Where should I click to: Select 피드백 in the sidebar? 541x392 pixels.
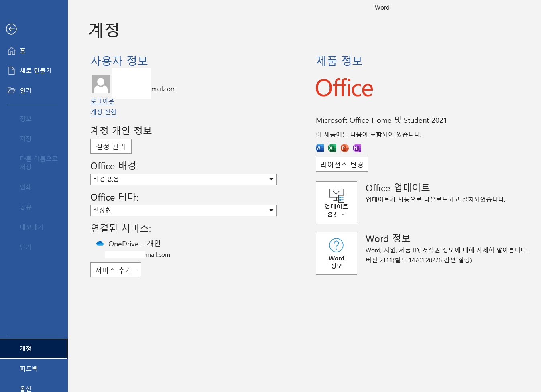[x=34, y=369]
